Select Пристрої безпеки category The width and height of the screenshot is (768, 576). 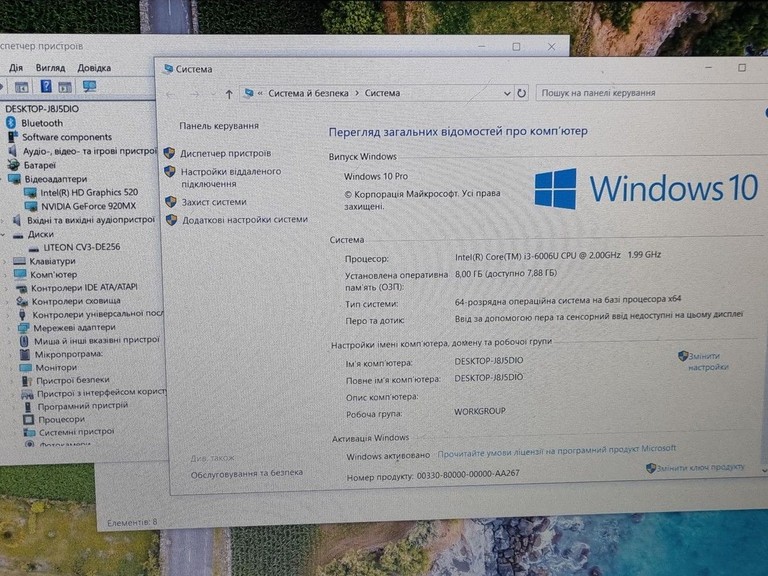pos(72,380)
